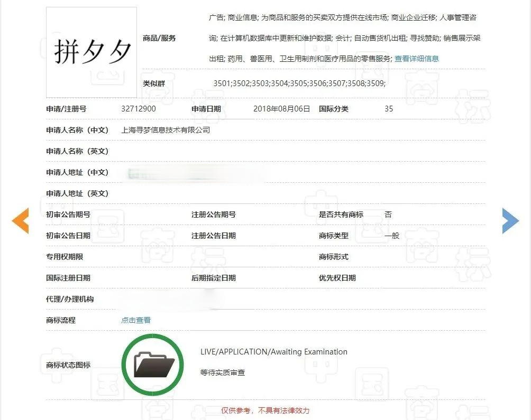Image resolution: width=531 pixels, height=420 pixels.
Task: Select similar group codes 3501;3502;3503
Action: click(x=241, y=83)
